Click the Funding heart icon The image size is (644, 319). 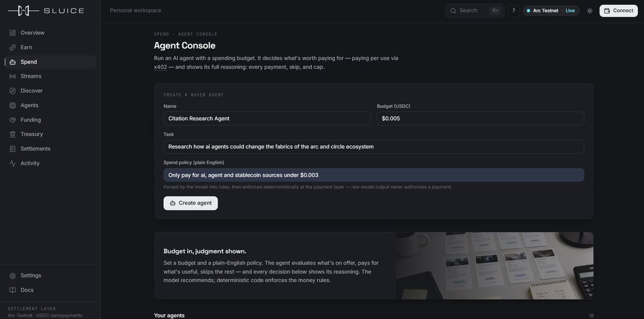[x=12, y=120]
